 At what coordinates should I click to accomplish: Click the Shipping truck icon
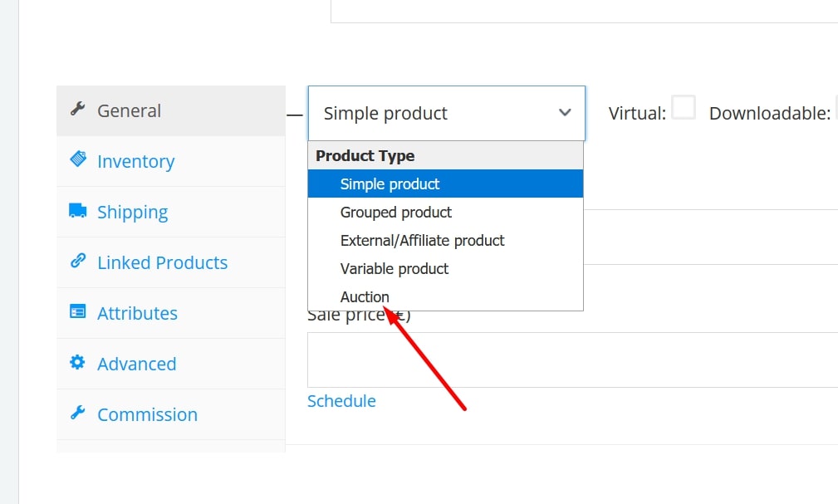pos(78,210)
